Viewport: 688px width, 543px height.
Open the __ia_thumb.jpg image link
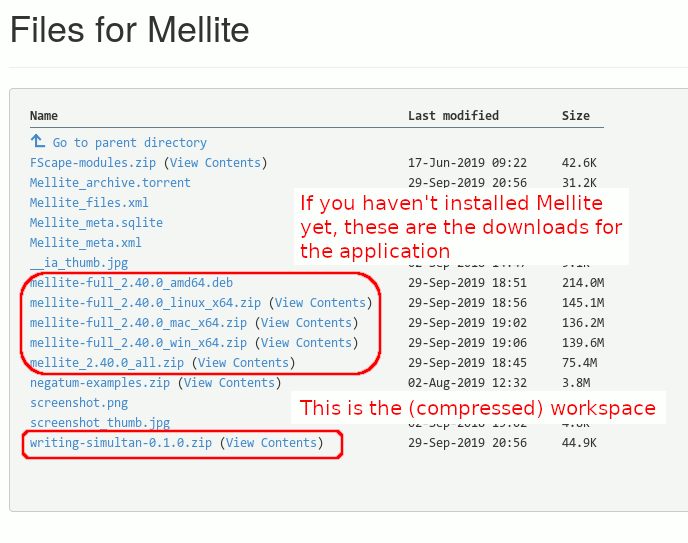pos(79,263)
